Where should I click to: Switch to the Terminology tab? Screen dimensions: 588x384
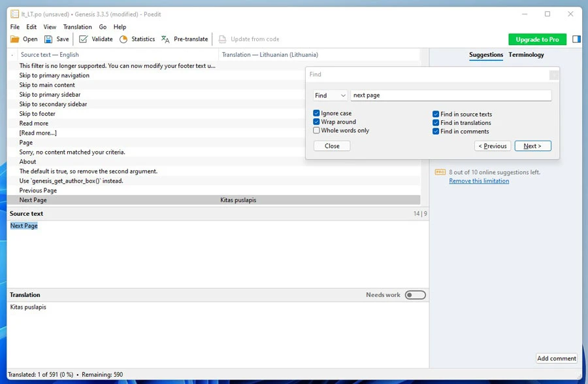coord(527,55)
